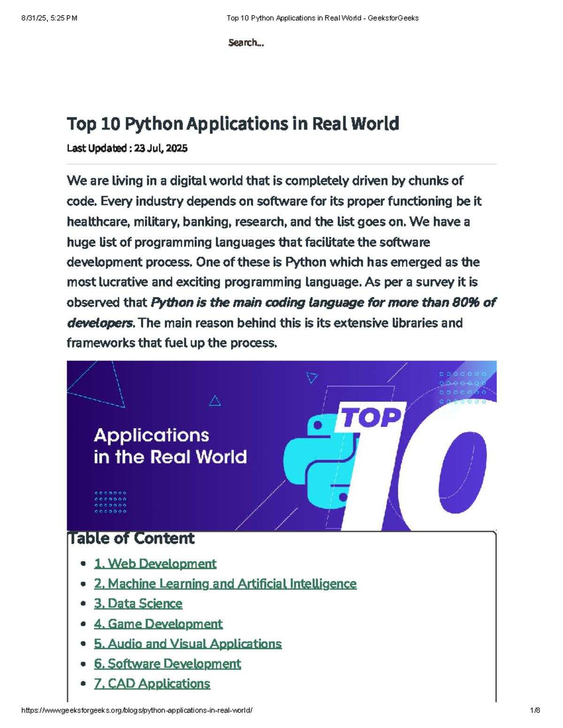563x728 pixels.
Task: Open the 1. Web Development link
Action: pos(155,564)
